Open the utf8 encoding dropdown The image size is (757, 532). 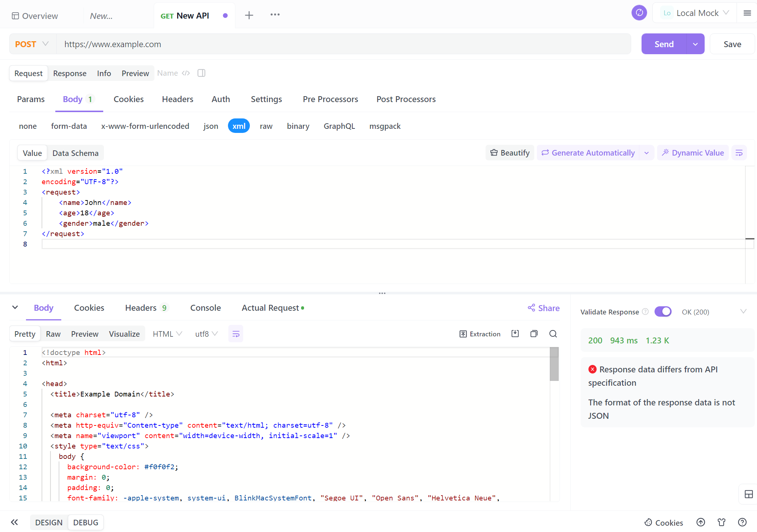coord(206,334)
